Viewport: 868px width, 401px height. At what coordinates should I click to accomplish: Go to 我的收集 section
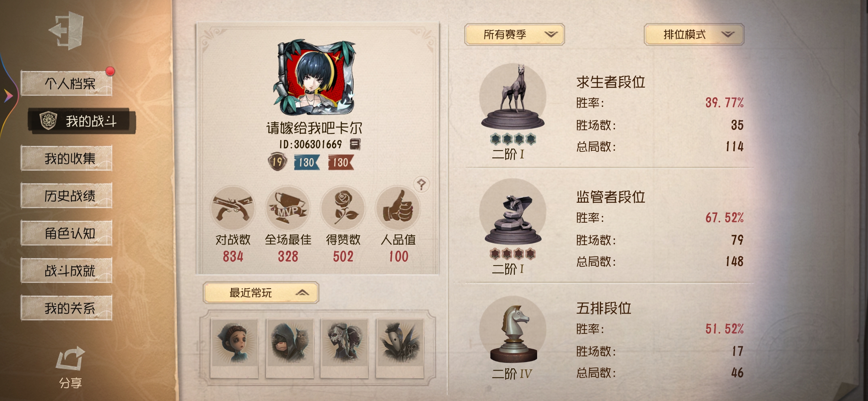click(x=67, y=158)
